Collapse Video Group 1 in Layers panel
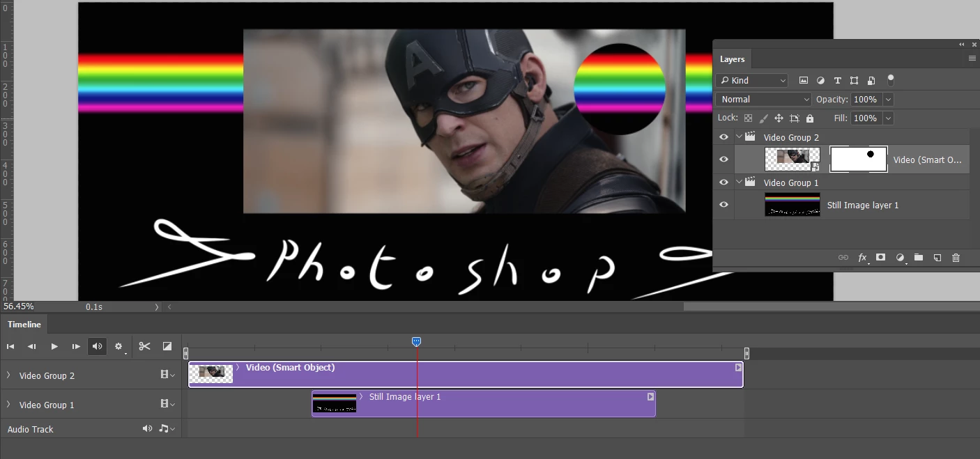The image size is (980, 459). click(739, 182)
